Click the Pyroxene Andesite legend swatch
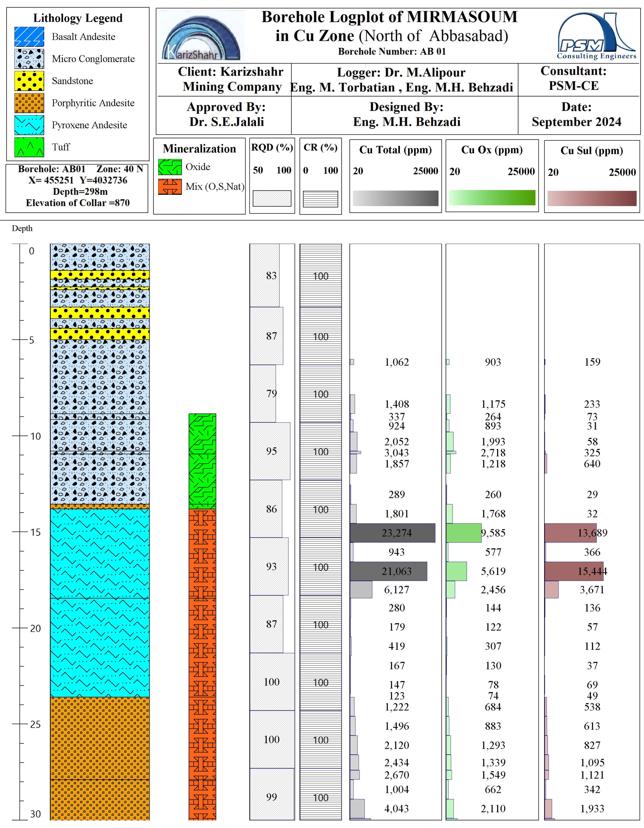 29,125
